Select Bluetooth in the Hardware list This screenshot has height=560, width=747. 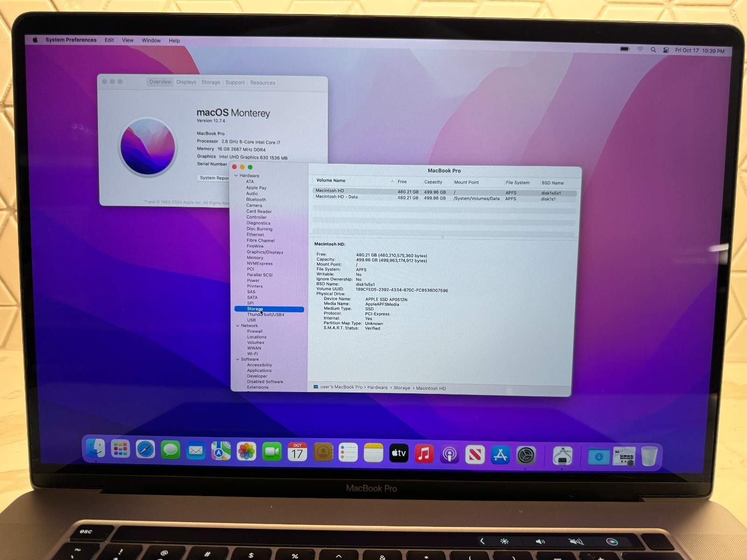click(x=256, y=200)
